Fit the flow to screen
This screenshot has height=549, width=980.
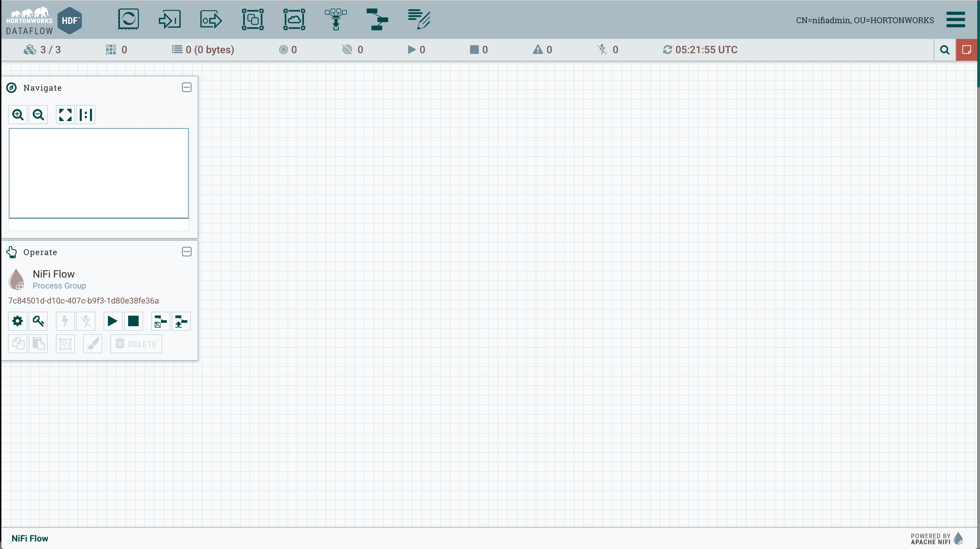pyautogui.click(x=65, y=115)
